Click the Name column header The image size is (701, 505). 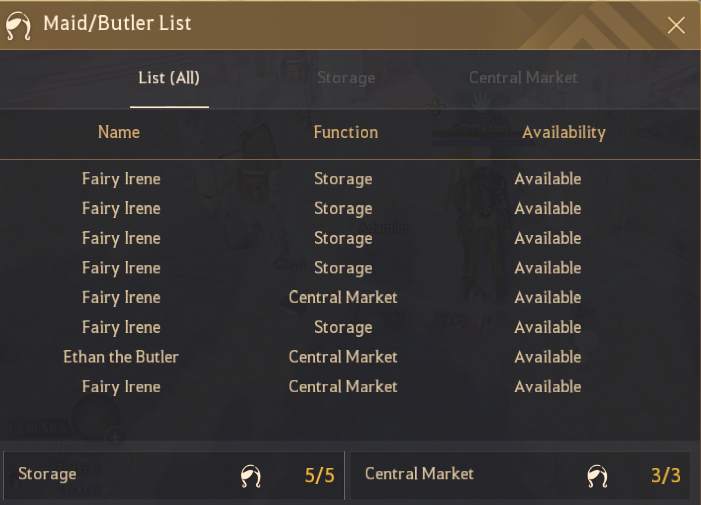point(119,132)
